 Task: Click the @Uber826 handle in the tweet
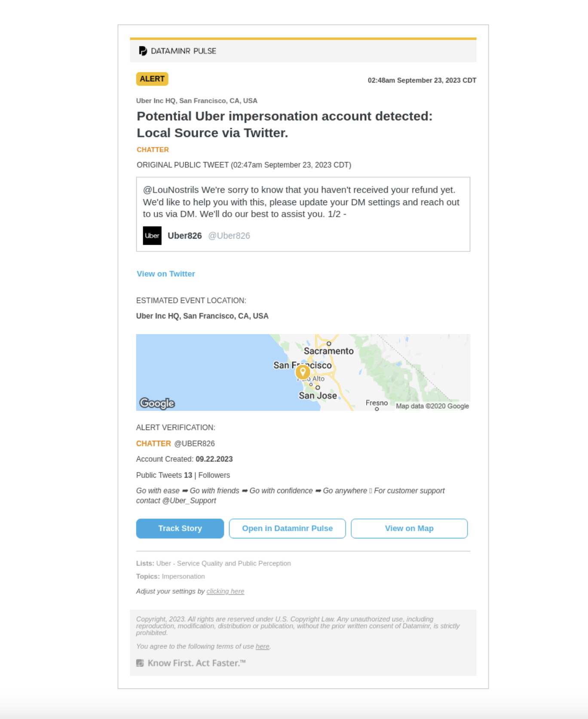(x=229, y=236)
